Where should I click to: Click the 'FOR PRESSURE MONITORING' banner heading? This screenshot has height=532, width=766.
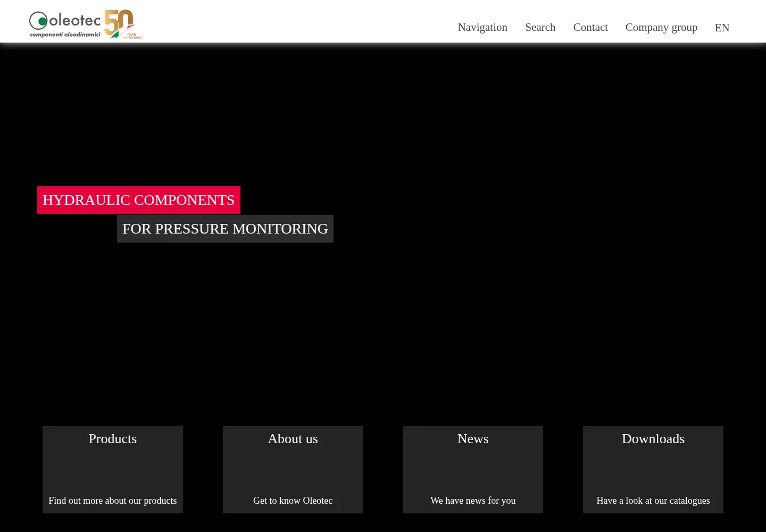pos(225,229)
